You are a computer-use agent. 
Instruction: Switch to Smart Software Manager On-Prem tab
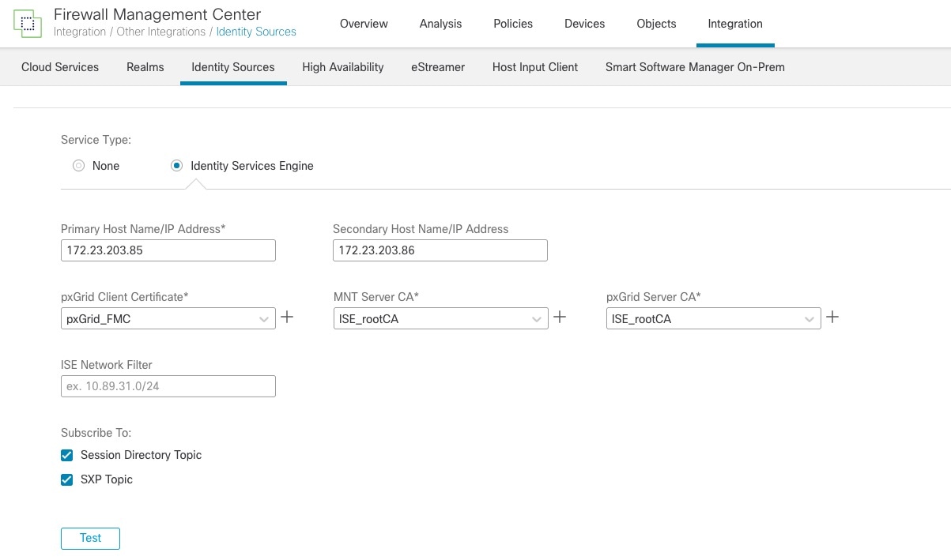click(695, 67)
